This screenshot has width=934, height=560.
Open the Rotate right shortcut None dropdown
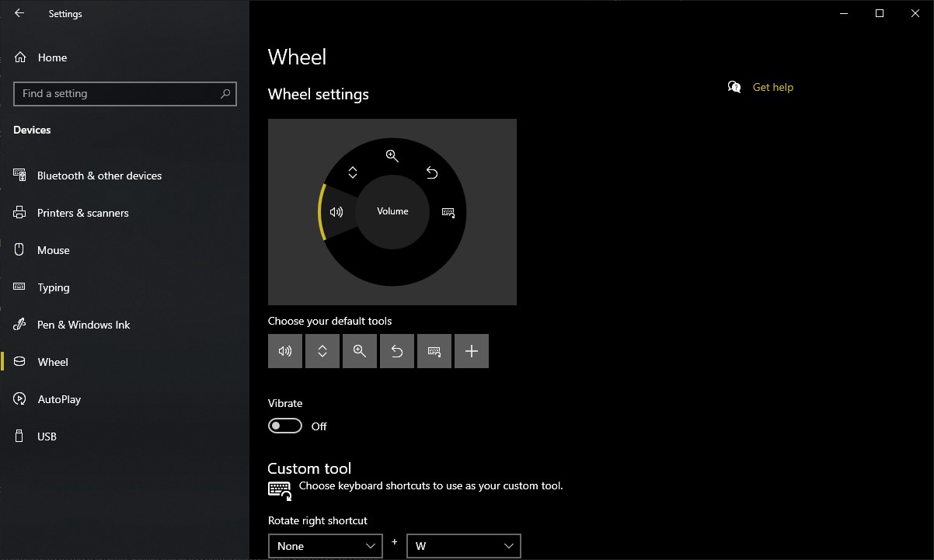point(325,546)
